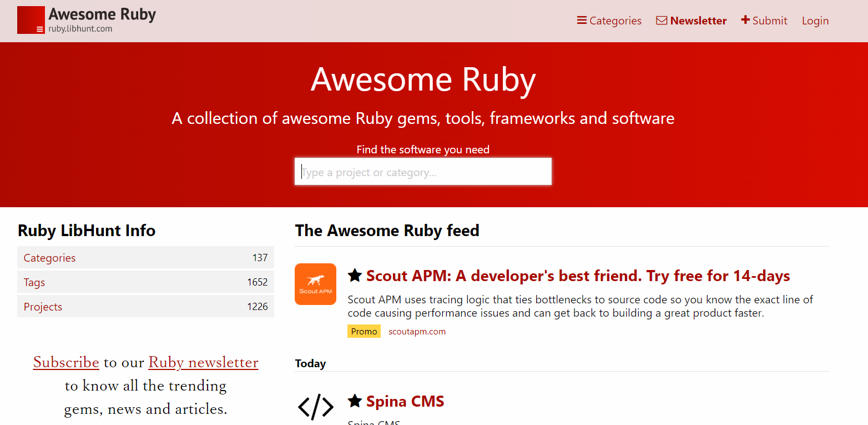Click the 'Find the software you need' label

pyautogui.click(x=423, y=149)
